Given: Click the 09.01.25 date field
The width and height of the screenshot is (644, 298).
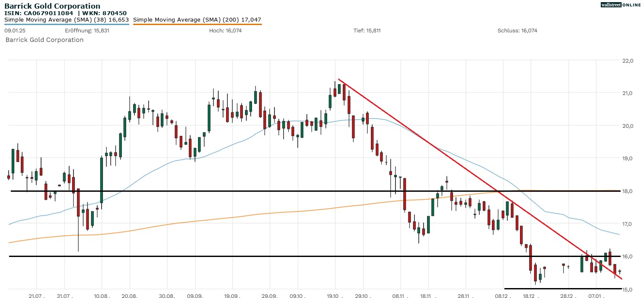Looking at the screenshot, I should (14, 31).
